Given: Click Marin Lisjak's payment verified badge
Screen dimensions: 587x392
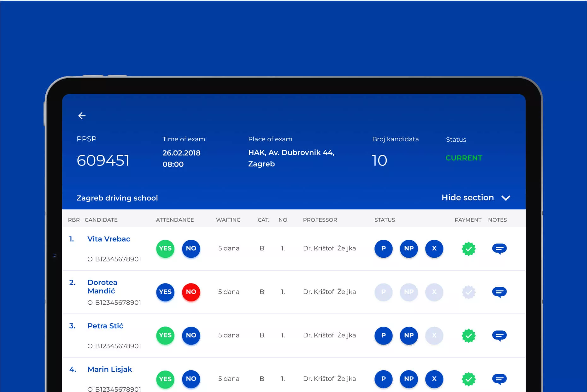Looking at the screenshot, I should (468, 379).
